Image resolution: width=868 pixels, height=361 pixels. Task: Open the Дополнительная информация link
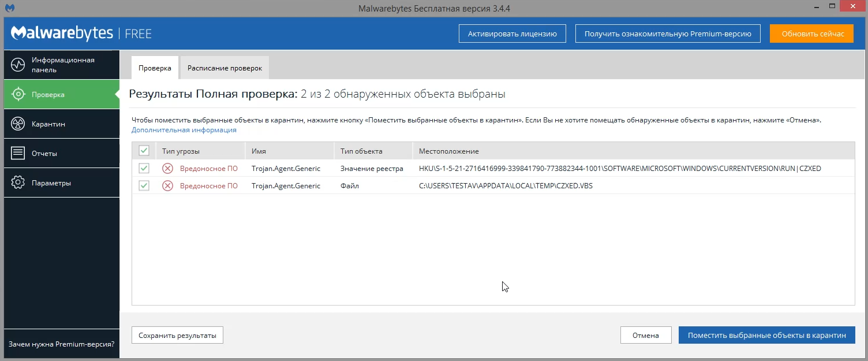click(184, 130)
